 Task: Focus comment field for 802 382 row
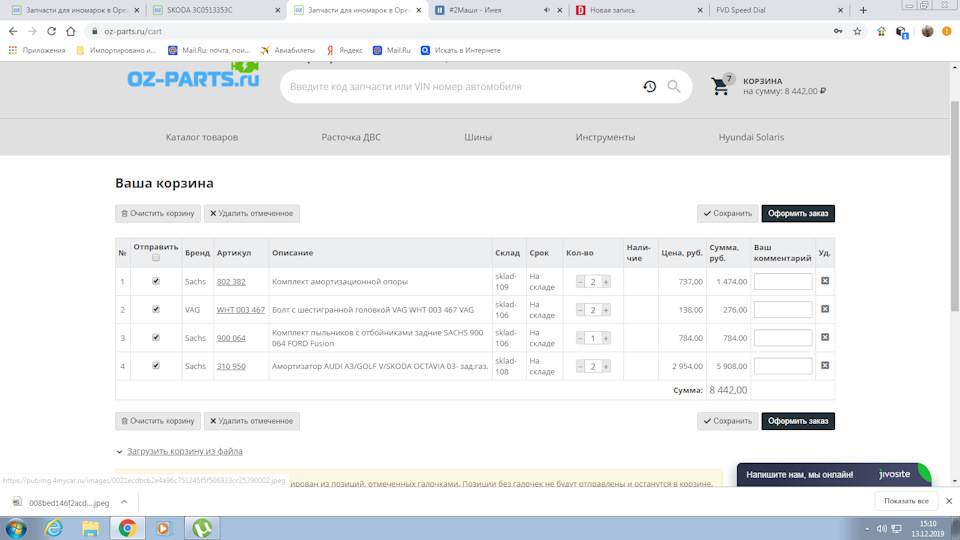783,282
